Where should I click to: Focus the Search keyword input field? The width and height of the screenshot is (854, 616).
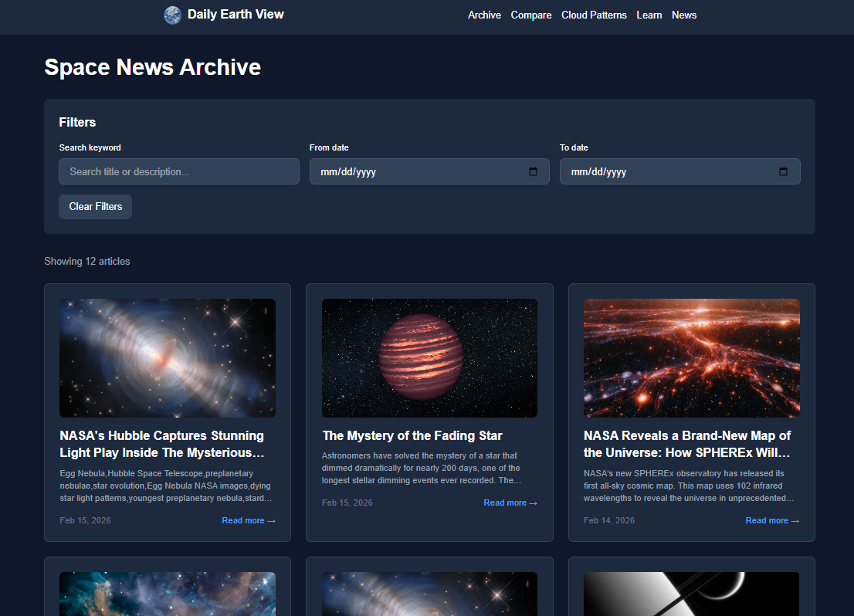(179, 171)
